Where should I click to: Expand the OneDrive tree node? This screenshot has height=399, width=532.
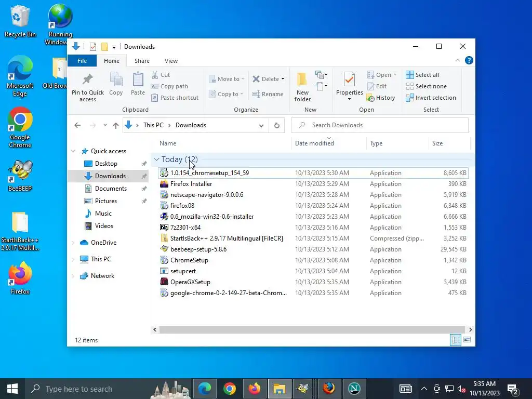click(73, 243)
